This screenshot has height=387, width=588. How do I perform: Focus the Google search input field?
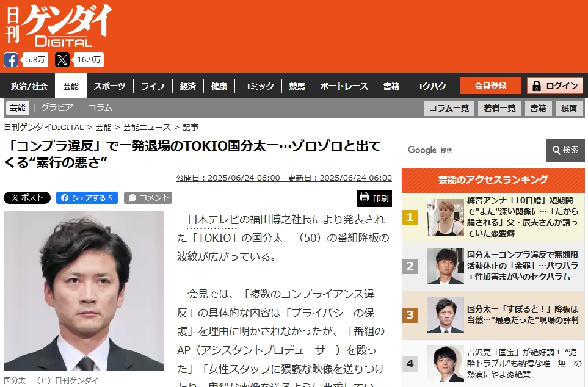click(474, 150)
